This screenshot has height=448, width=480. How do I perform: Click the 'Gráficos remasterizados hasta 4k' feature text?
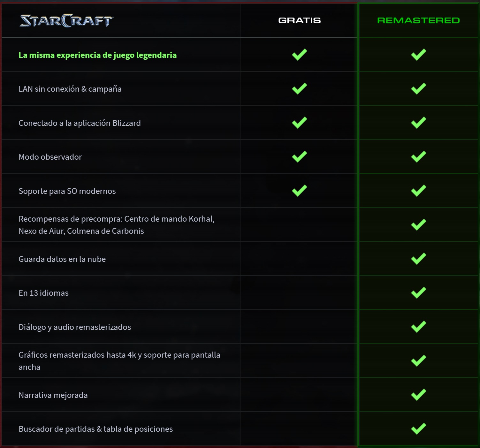click(119, 355)
